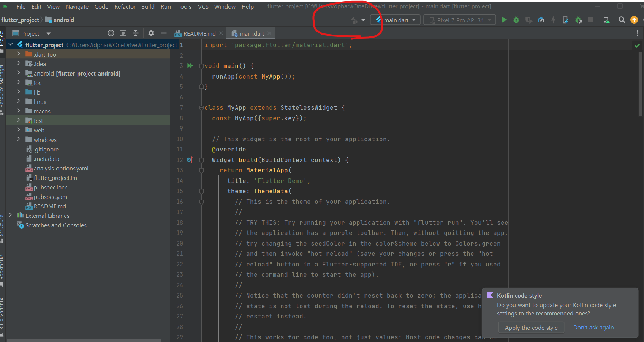Open pubspec.yaml in the project tree
644x342 pixels.
coord(51,197)
